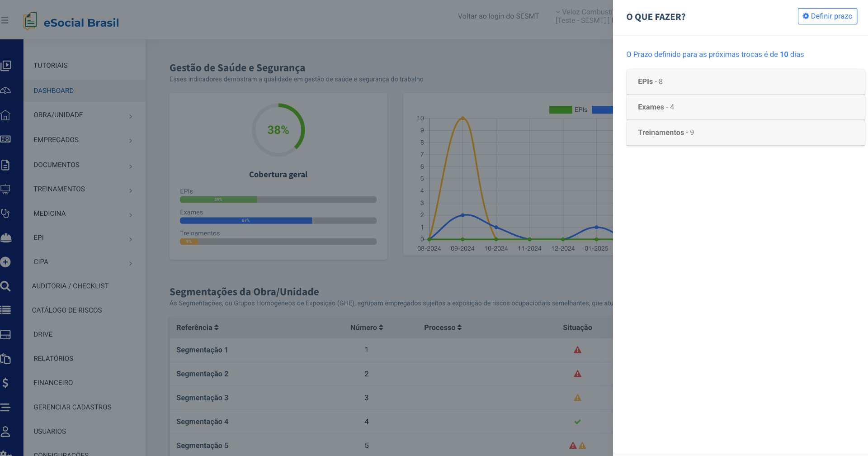Expand the EPIs - 8 accordion

tap(745, 82)
